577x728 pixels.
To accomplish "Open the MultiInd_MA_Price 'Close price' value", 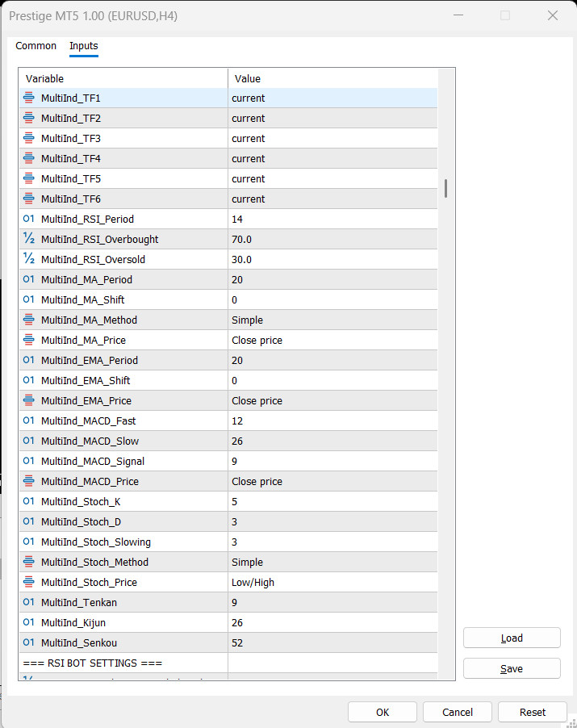I will point(332,340).
